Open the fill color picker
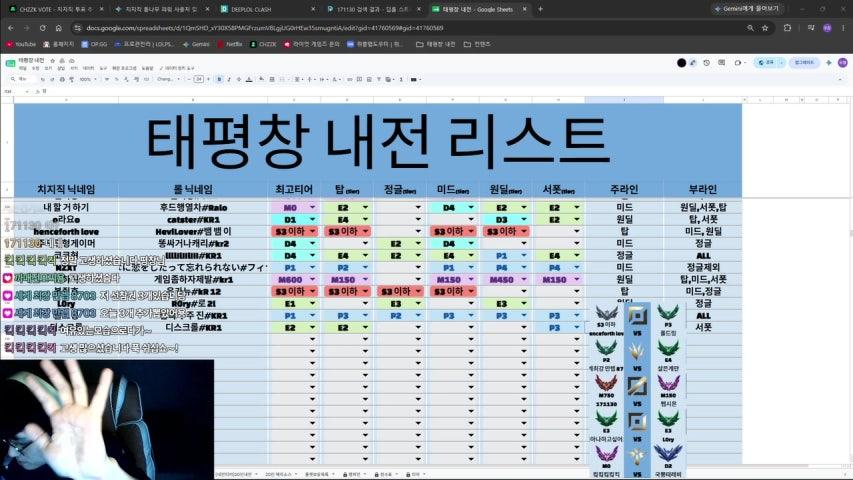853x480 pixels. tap(262, 79)
